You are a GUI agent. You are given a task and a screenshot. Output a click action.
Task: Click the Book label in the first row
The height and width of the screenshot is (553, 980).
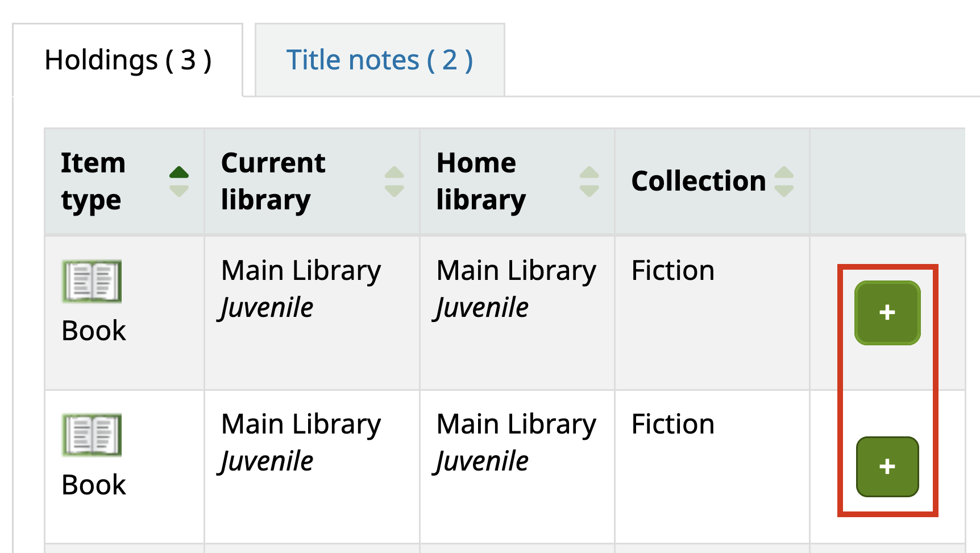(x=94, y=331)
